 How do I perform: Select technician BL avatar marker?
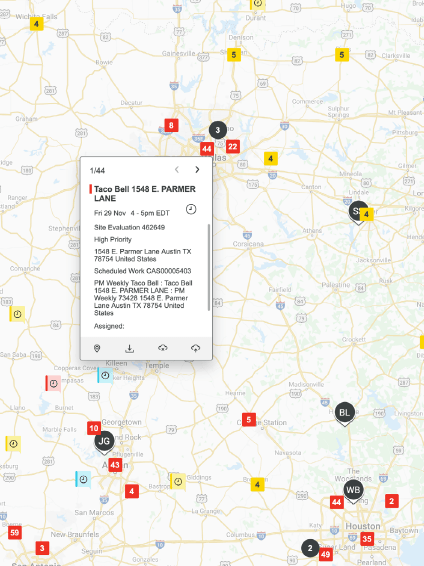click(345, 413)
